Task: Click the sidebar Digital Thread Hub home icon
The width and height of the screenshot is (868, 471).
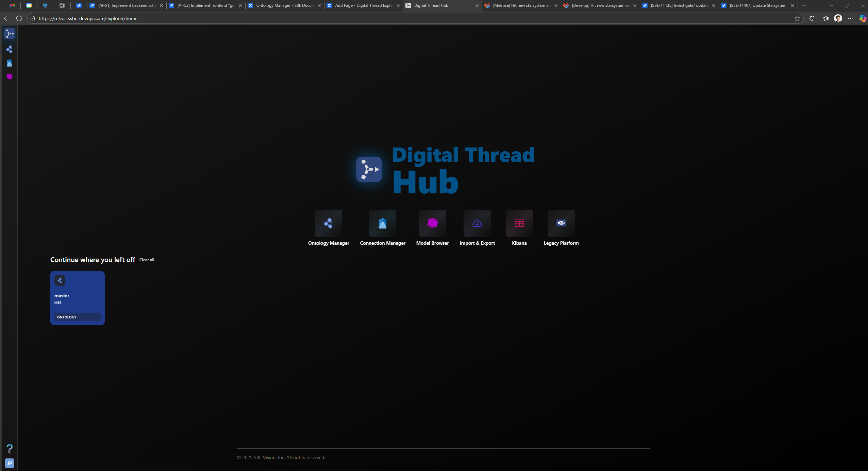Action: click(10, 34)
